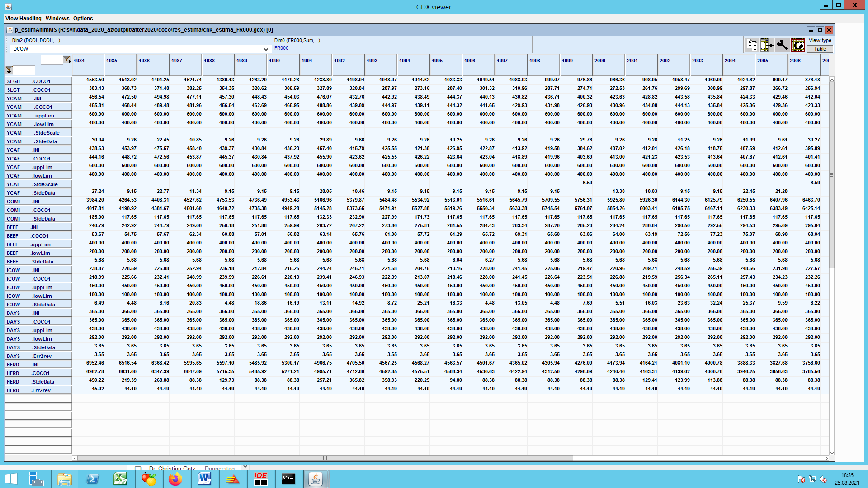Screen dimensions: 868x488
Task: Open Server Manager from the taskbar
Action: click(x=36, y=479)
